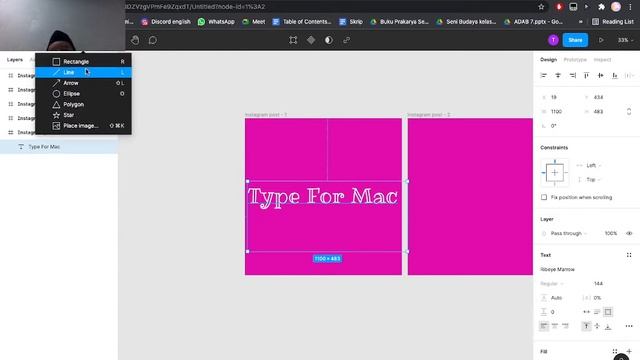Set text align left

[544, 326]
